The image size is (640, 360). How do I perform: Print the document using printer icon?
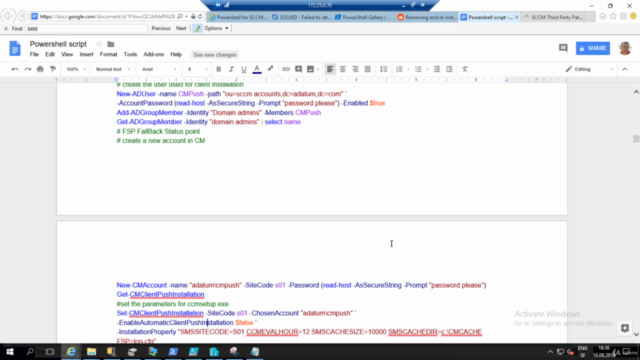pos(40,69)
